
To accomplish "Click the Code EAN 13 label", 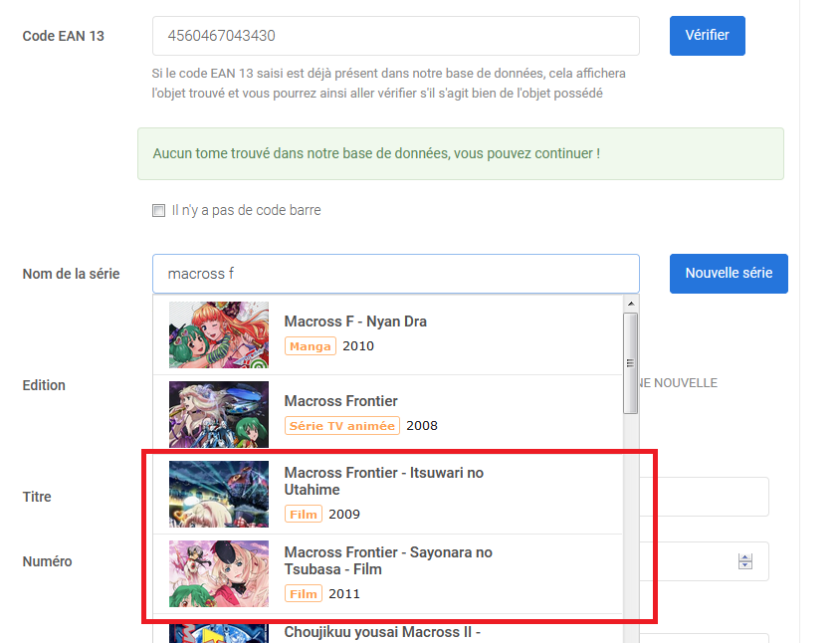I will 64,36.
